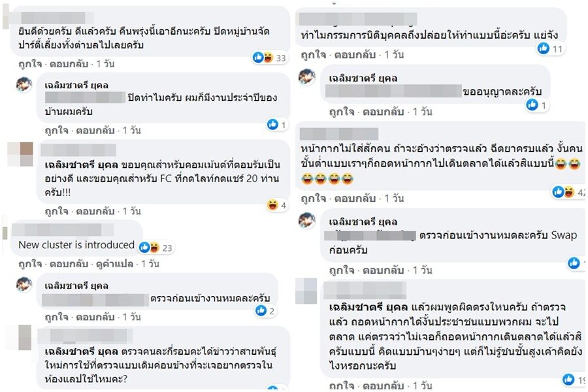Click 'ตอบกลับ' under the 'ยินดีด้วยครับ' comment
Viewport: 588px width, 392px height.
[x=69, y=64]
